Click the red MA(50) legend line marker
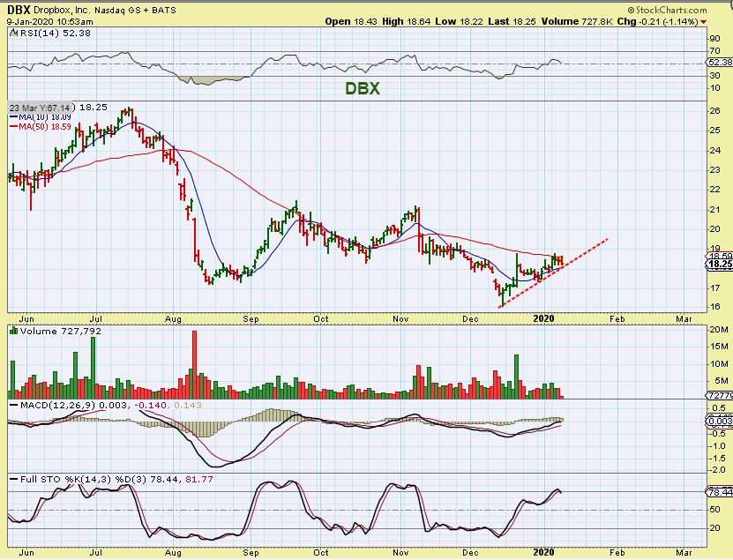Screen dimensions: 733x560 [x=14, y=127]
